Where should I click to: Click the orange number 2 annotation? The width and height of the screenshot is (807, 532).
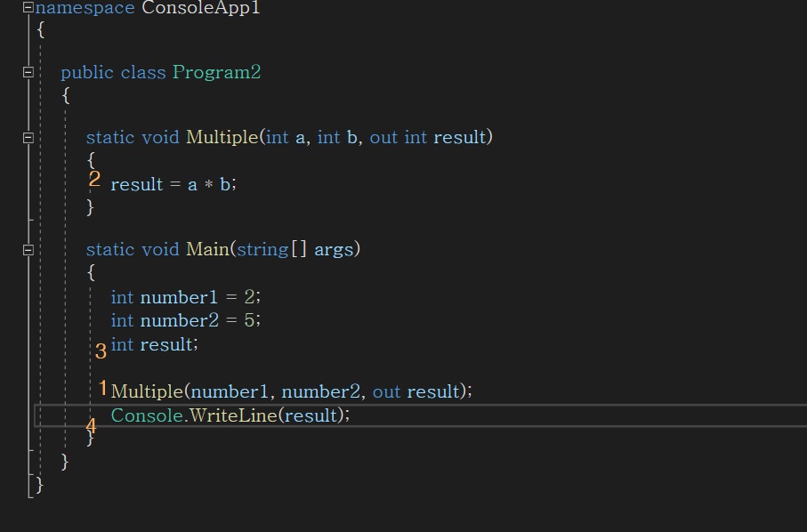coord(94,180)
